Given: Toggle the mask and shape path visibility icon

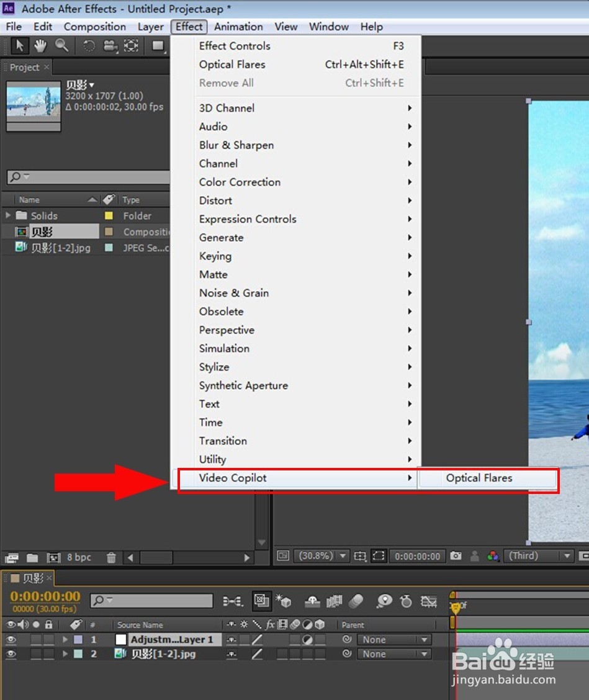Looking at the screenshot, I should pyautogui.click(x=378, y=556).
